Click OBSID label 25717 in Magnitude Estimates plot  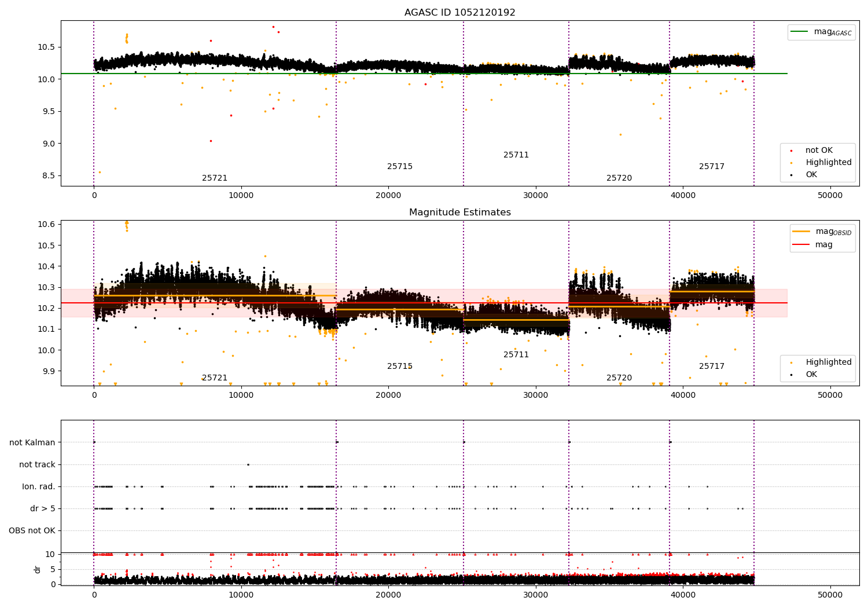click(x=712, y=367)
